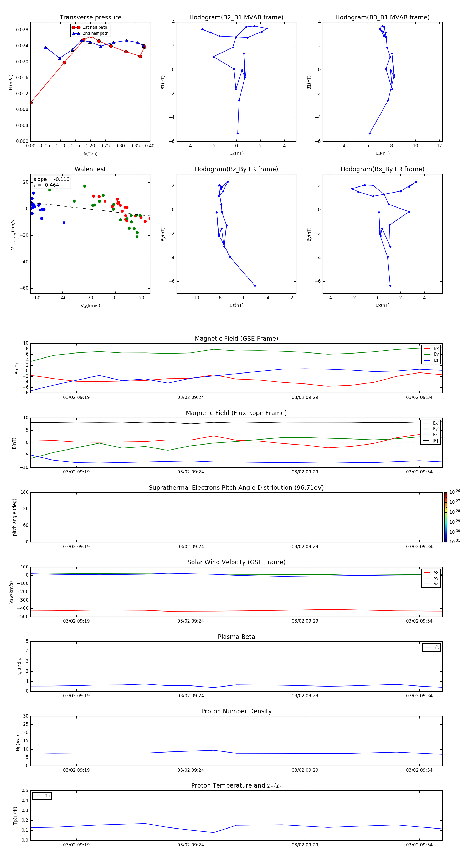Click the "Tp(10^6K)" y-axis label
Screen dimensions: 473x868
pyautogui.click(x=15, y=815)
